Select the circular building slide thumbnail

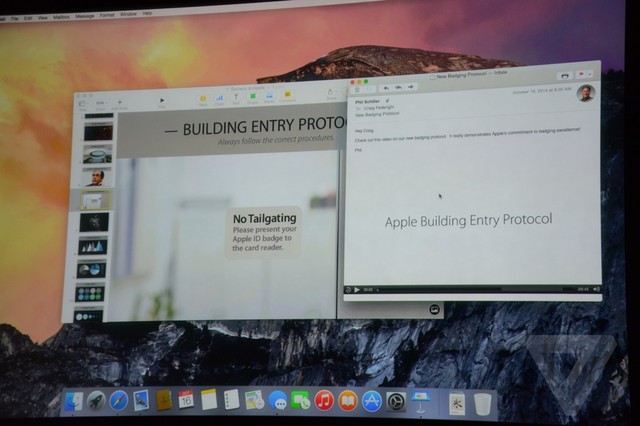(x=97, y=155)
